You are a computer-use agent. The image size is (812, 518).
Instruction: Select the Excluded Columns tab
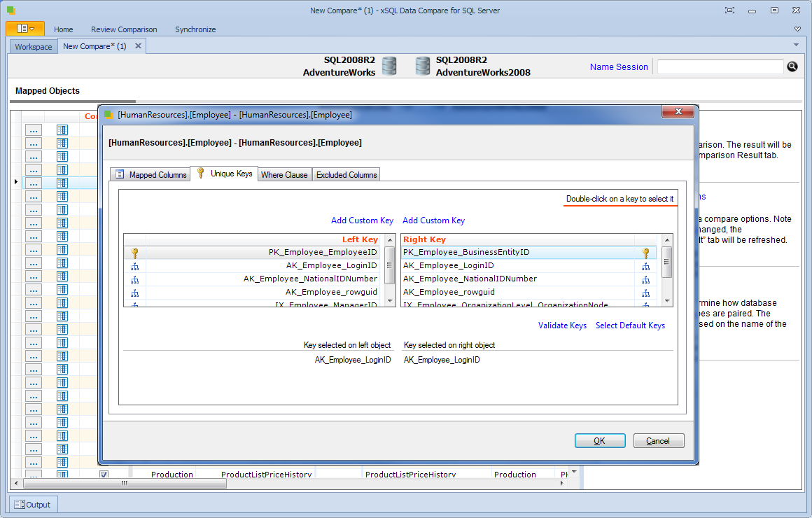(346, 175)
